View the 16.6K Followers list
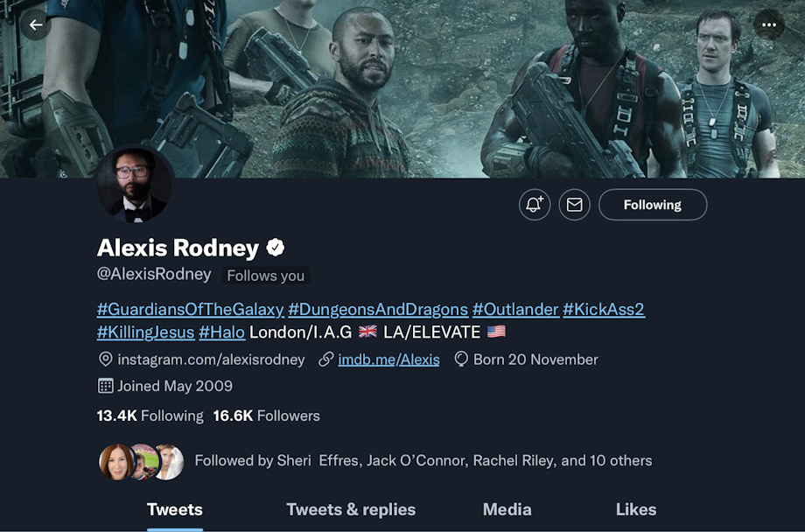 coord(267,416)
